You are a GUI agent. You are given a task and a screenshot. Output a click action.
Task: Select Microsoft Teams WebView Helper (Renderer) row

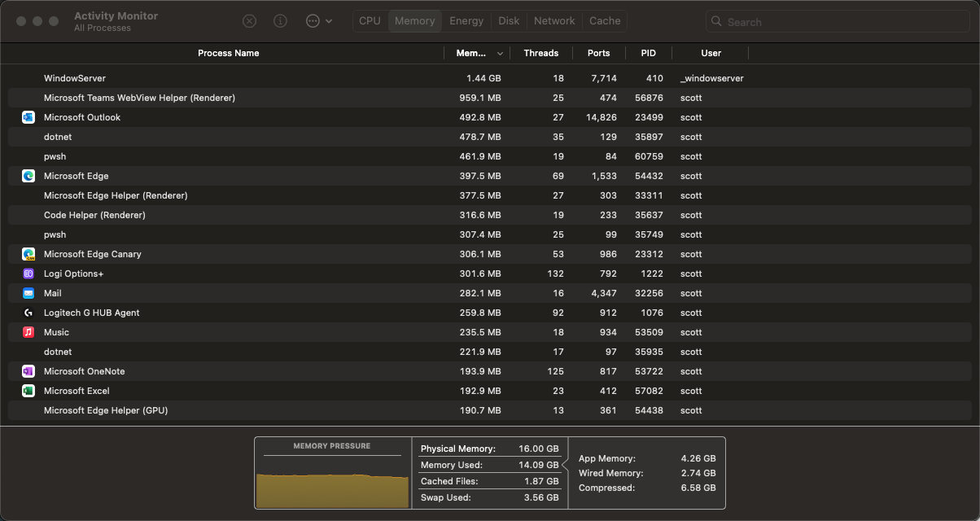490,98
